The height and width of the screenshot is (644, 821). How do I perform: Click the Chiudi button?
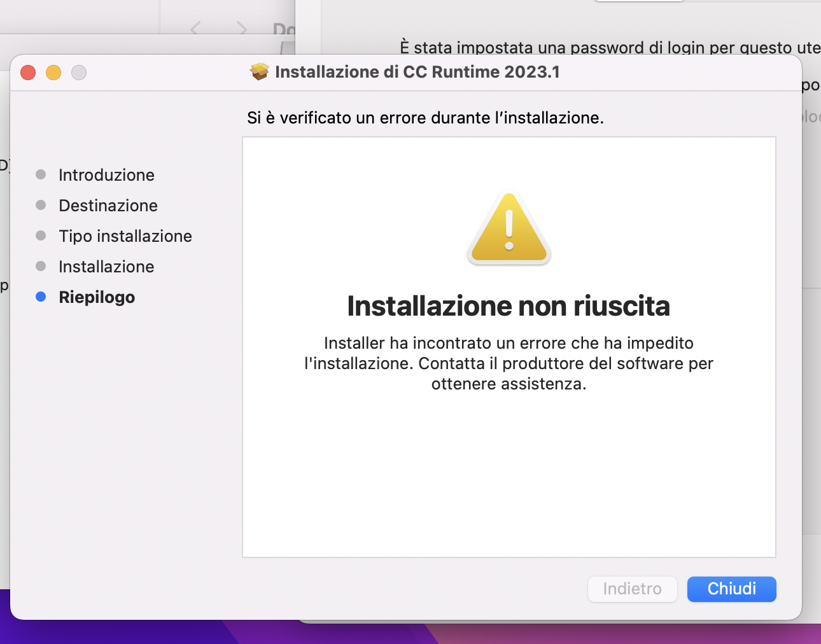[731, 589]
